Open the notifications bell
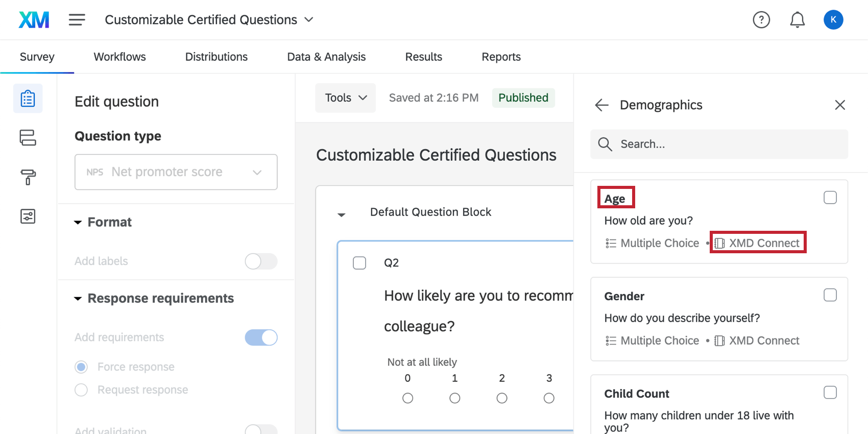Viewport: 868px width, 434px height. coord(797,20)
